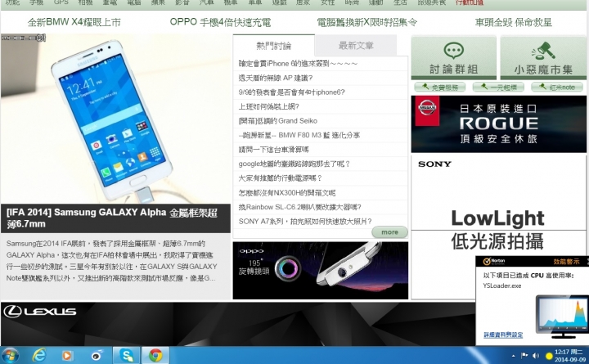Open 小惡魔市集 gavel button
Screen dimensions: 589x364
click(x=543, y=58)
